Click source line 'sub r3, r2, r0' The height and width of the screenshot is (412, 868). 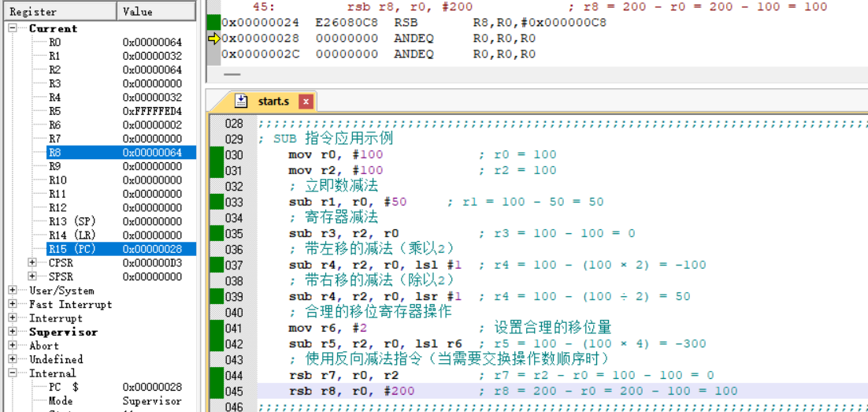coord(343,233)
